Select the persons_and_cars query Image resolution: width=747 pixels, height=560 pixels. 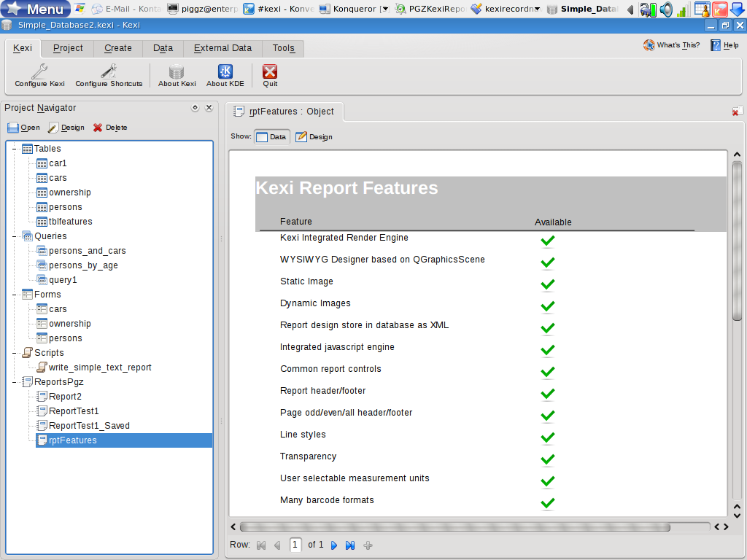coord(82,251)
